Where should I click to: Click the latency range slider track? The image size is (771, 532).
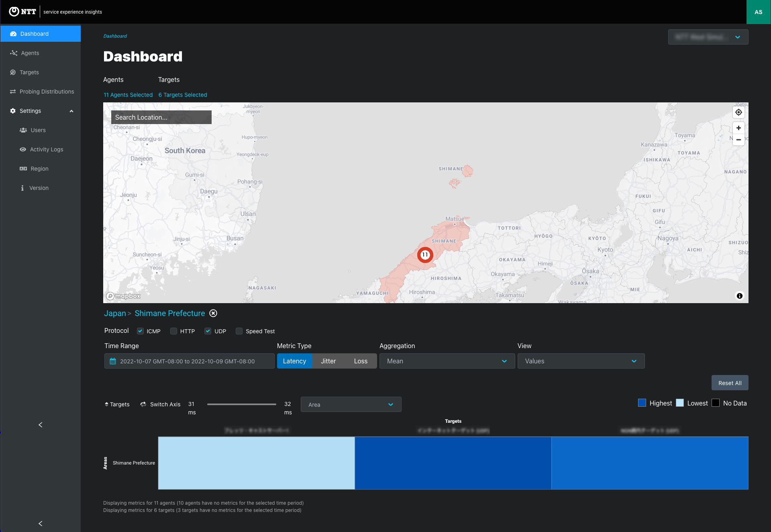[x=241, y=404]
